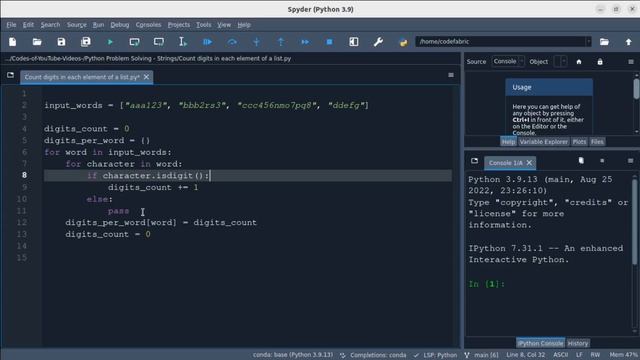Open the Search menu
This screenshot has height=360, width=640.
[50, 25]
